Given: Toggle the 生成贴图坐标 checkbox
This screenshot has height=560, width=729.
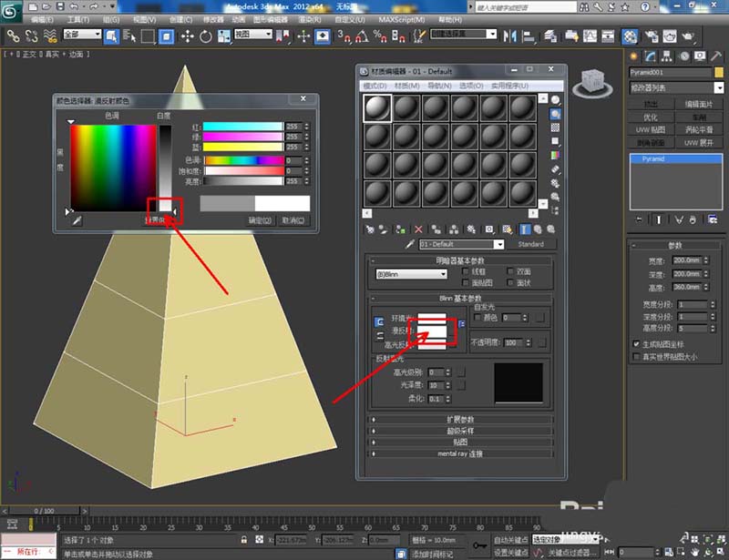Looking at the screenshot, I should pyautogui.click(x=636, y=343).
